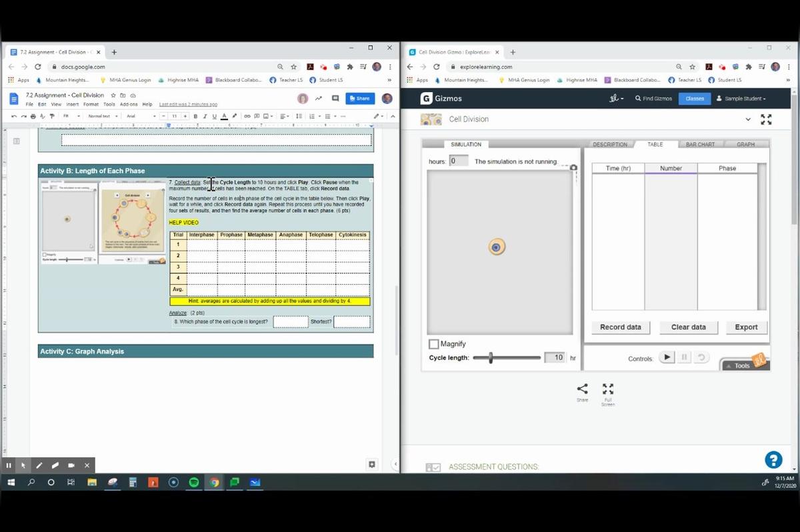Viewport: 800px width, 532px height.
Task: Star the 7.2 Assignment document
Action: tap(115, 95)
